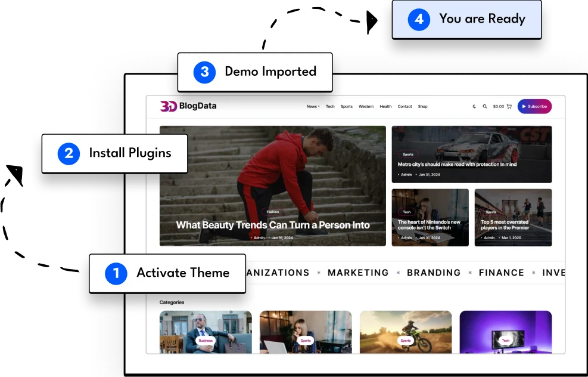Open the Tech navigation item
Screen dimensions: 588x377
click(330, 107)
